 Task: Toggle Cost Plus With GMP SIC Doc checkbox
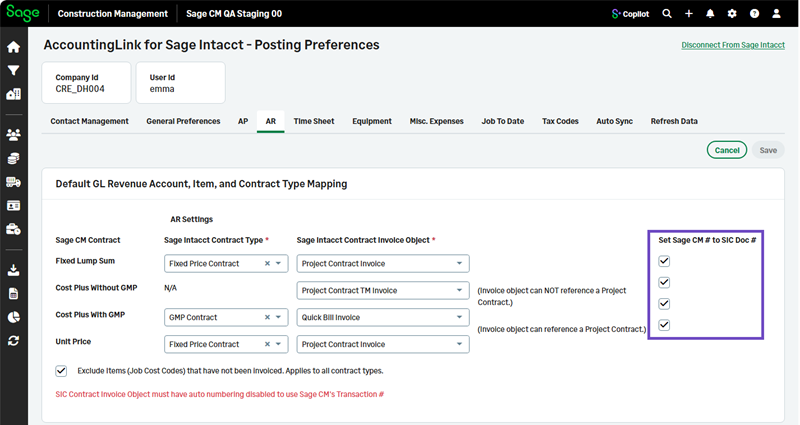pos(664,304)
